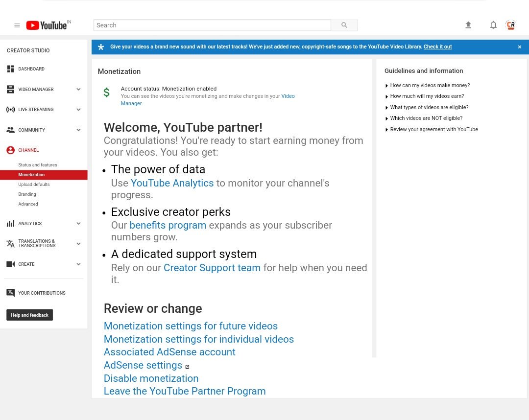Click Disable monetization link
Viewport: 529px width, 420px height.
(151, 378)
